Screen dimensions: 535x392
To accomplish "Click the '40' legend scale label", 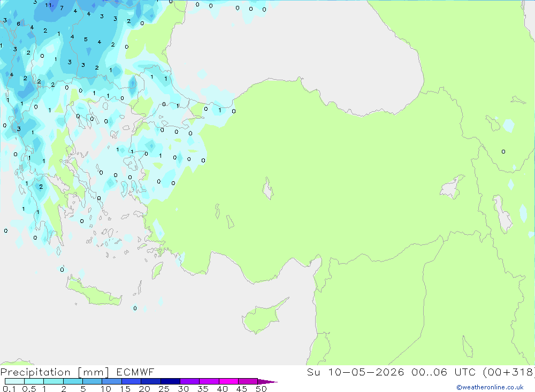I will tap(222, 389).
